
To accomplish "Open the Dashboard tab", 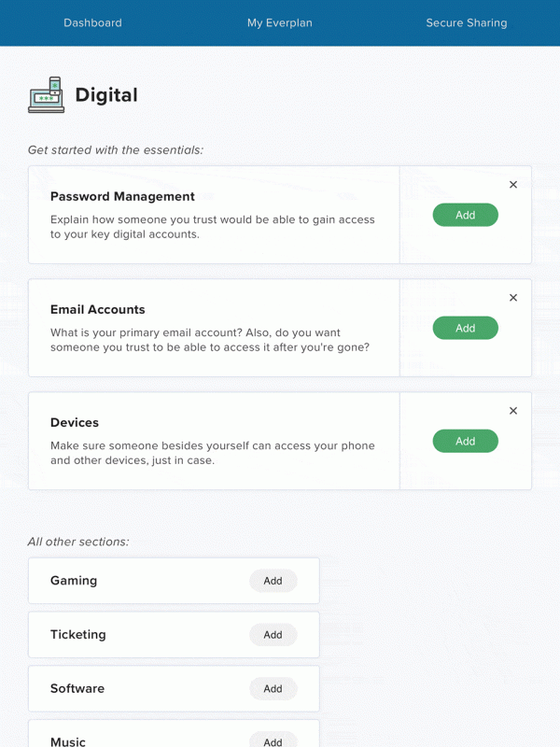I will 92,22.
